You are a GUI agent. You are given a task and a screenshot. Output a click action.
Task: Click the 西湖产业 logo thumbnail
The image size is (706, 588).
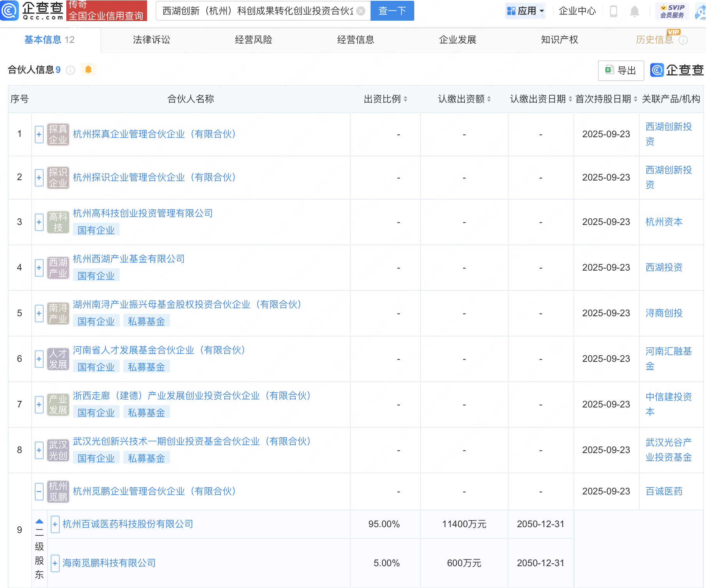58,268
